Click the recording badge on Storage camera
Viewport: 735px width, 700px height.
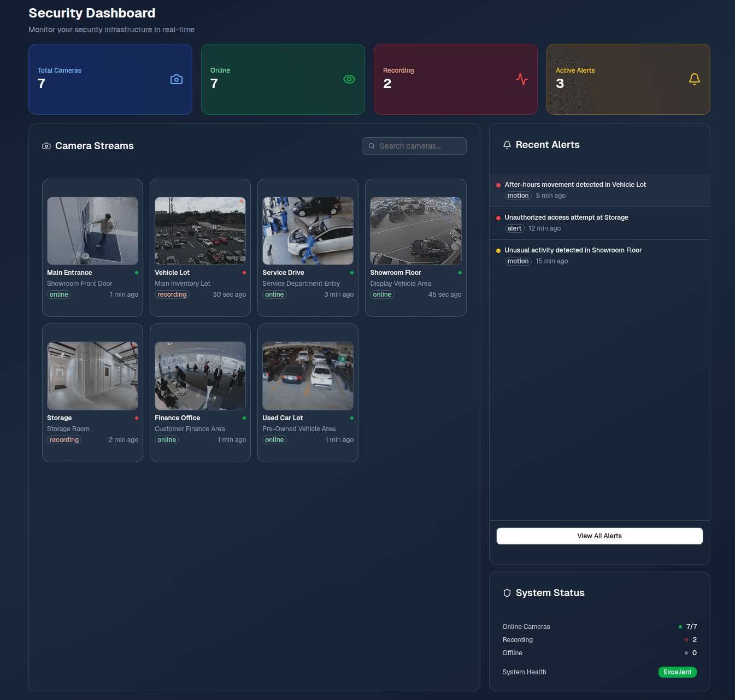pyautogui.click(x=64, y=440)
